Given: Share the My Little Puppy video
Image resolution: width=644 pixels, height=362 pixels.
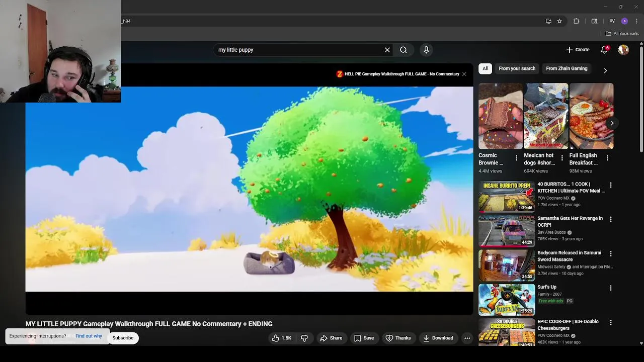Looking at the screenshot, I should (331, 338).
